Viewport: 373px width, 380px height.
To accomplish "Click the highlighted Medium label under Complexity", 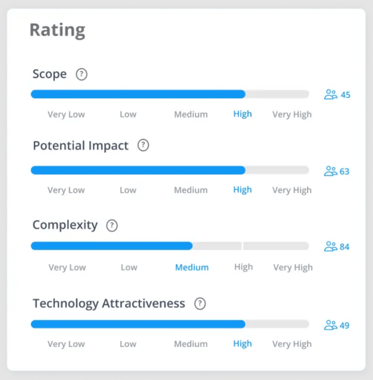I will 192,267.
